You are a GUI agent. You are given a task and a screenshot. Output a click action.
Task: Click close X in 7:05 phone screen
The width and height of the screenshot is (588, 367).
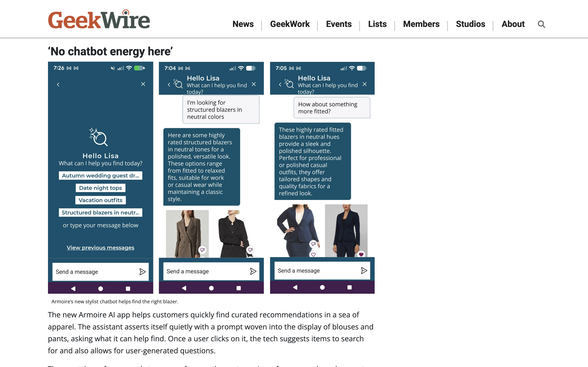point(364,84)
